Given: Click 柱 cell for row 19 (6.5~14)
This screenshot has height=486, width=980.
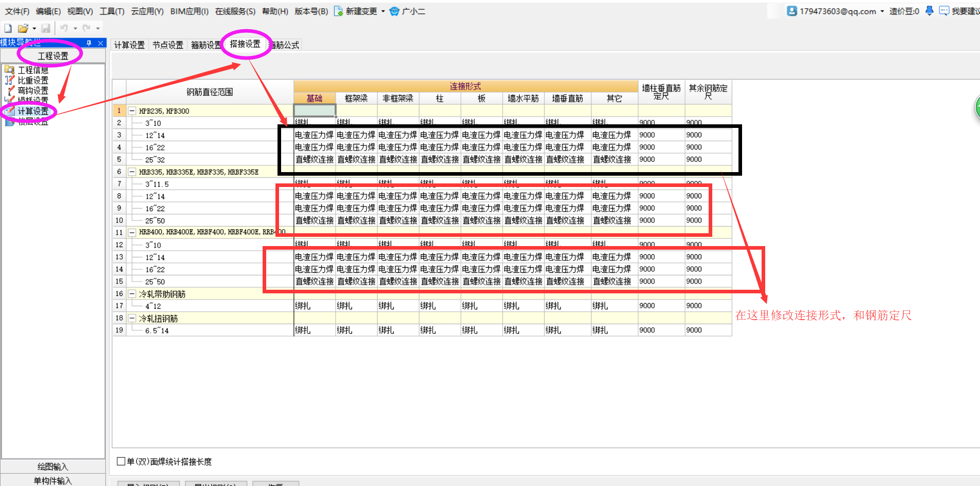Looking at the screenshot, I should (x=440, y=330).
